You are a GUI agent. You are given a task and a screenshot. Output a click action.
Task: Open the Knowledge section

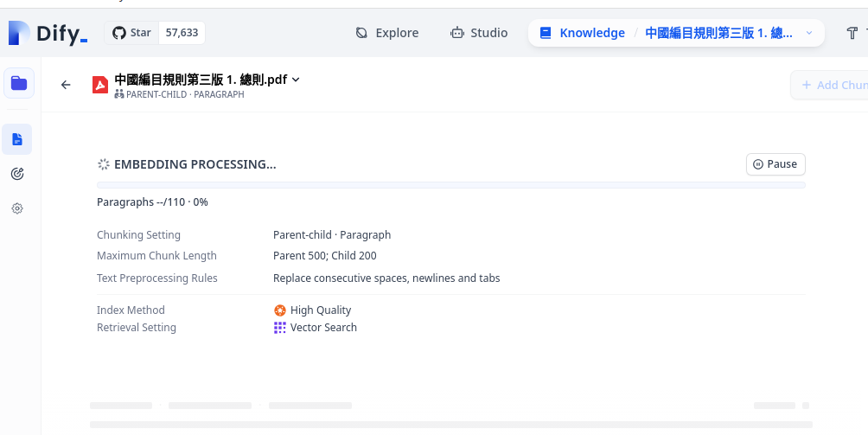click(582, 33)
